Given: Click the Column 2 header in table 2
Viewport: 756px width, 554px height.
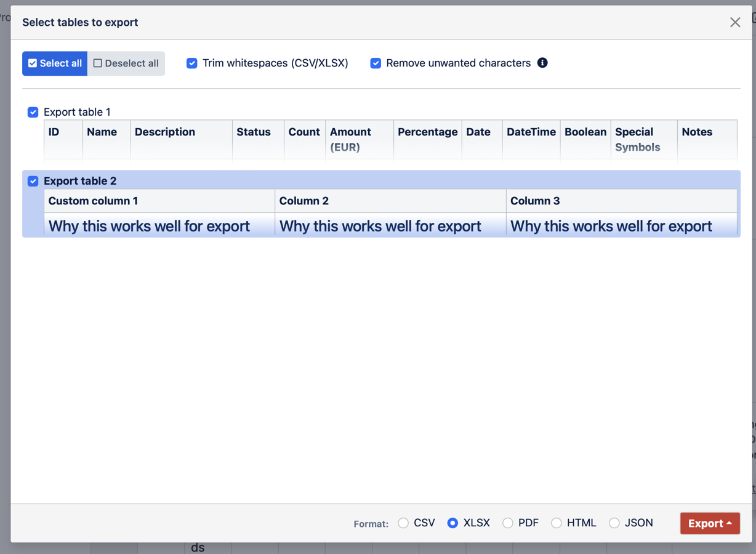Looking at the screenshot, I should point(390,201).
